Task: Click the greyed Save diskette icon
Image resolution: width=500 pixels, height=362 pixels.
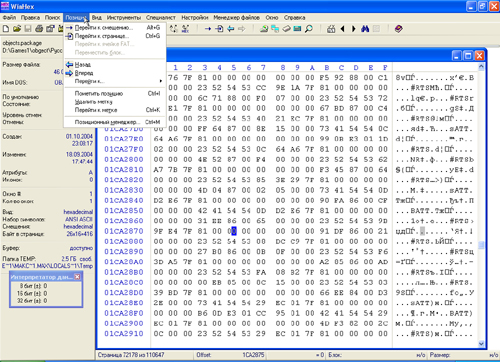Action: [x=28, y=29]
